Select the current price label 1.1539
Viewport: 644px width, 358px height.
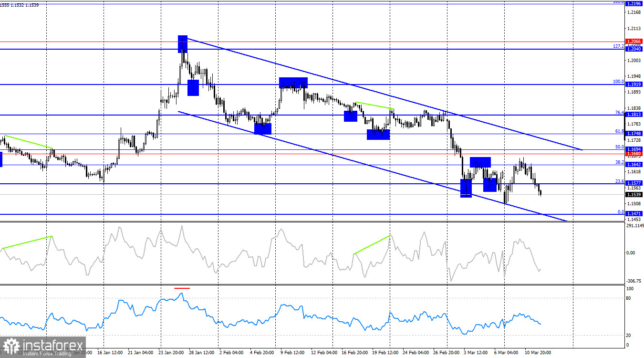tap(634, 195)
